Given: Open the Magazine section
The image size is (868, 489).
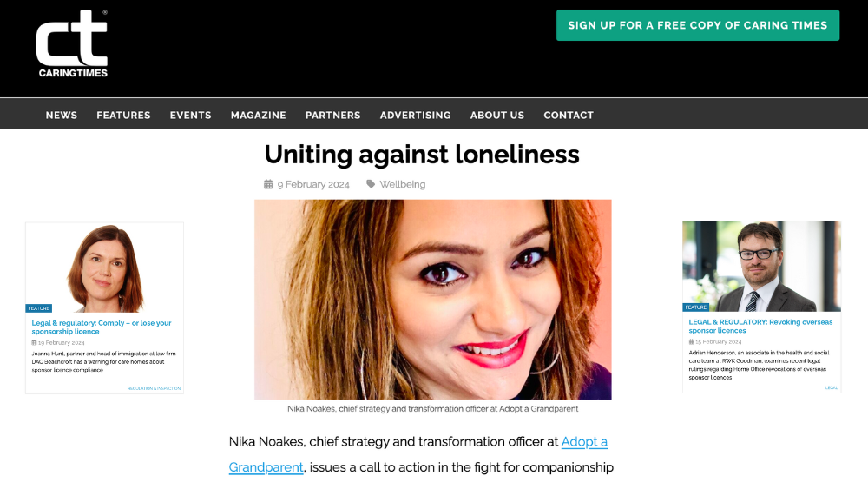Looking at the screenshot, I should [x=259, y=116].
